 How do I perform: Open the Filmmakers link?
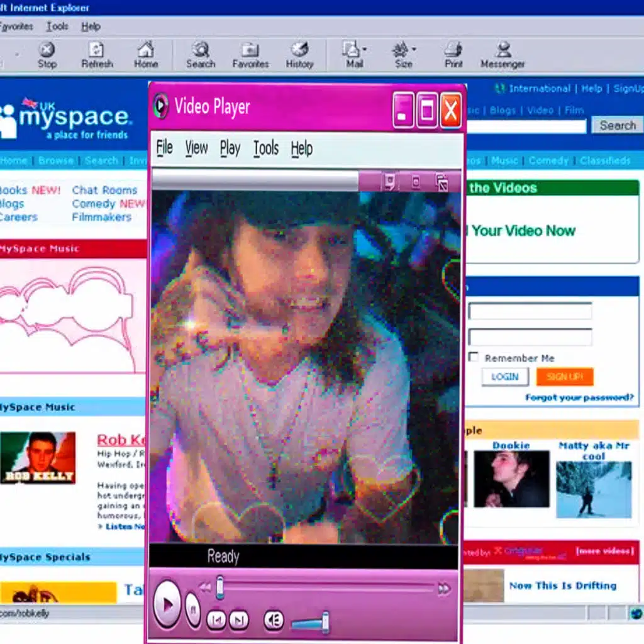101,217
